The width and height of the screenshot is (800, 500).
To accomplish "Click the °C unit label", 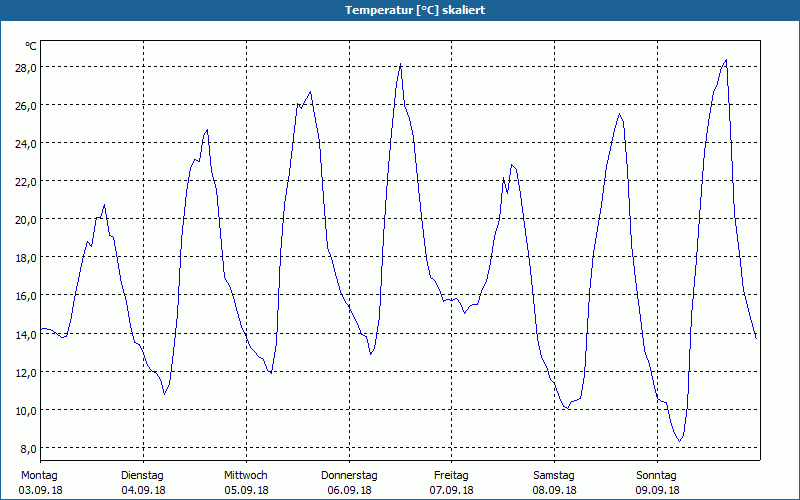I will (x=31, y=46).
